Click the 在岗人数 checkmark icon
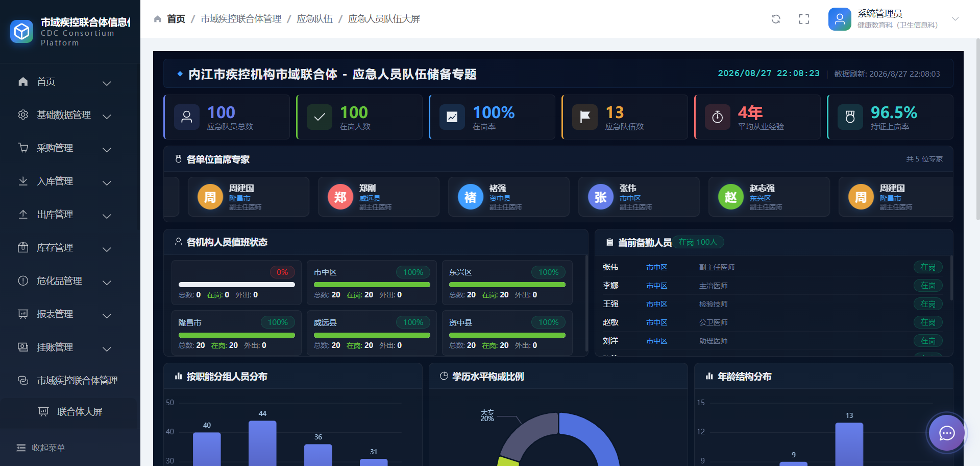The width and height of the screenshot is (980, 466). [320, 117]
